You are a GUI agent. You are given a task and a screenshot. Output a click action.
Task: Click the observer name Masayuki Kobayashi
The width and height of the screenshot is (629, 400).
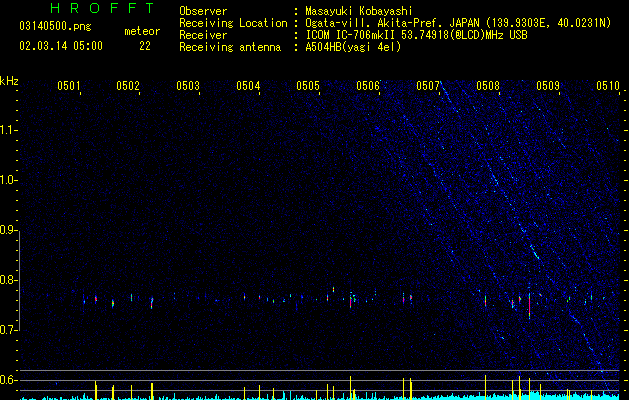(x=359, y=11)
